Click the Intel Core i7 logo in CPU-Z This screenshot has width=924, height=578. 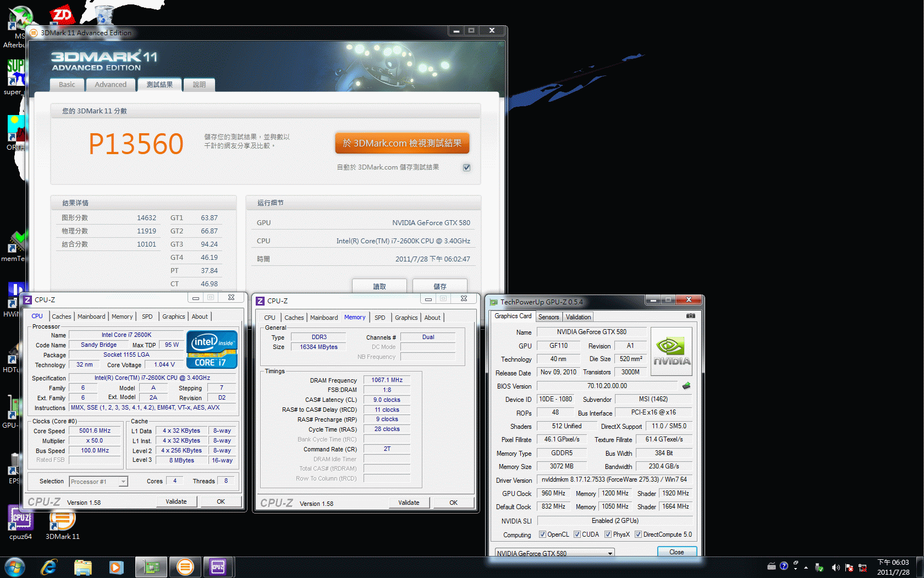pos(212,349)
